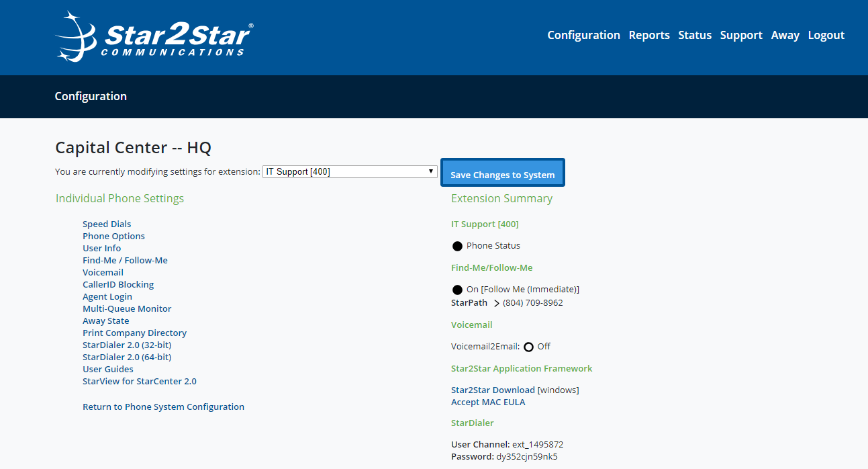Click the Capital Center -- HQ title
The height and width of the screenshot is (469, 868).
[133, 147]
